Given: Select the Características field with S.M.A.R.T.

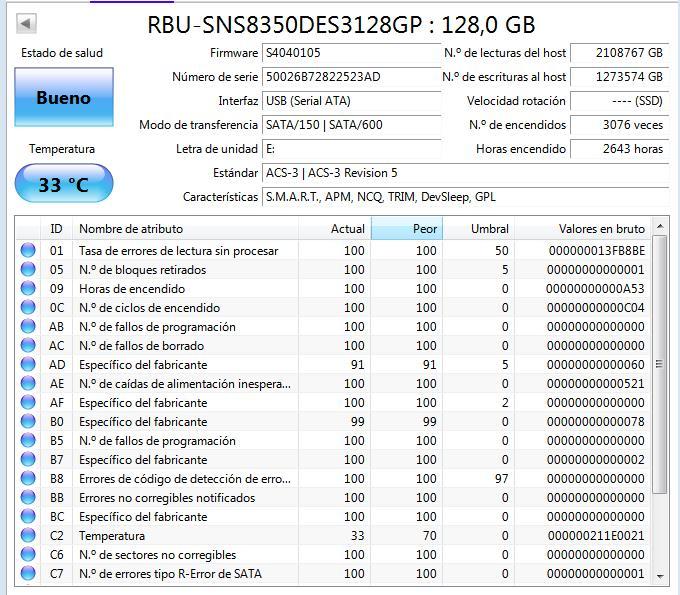Looking at the screenshot, I should (465, 197).
